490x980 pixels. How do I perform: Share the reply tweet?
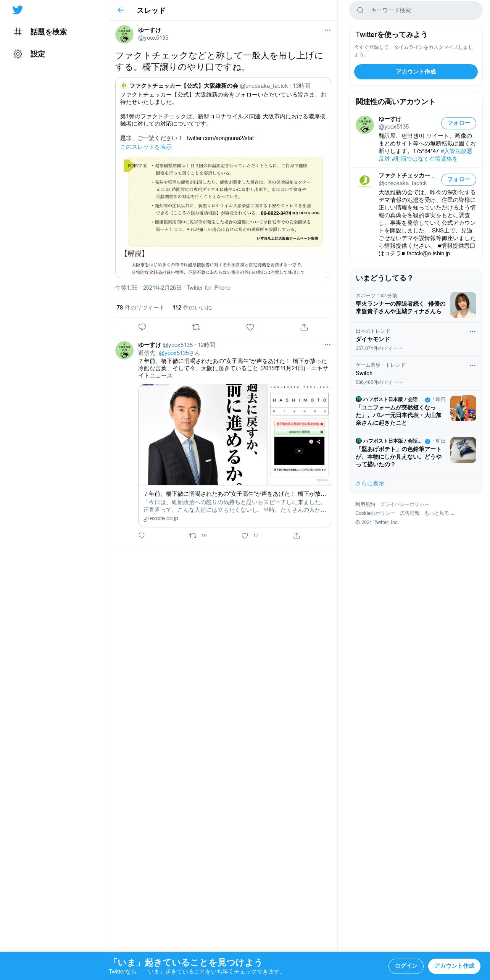(297, 535)
